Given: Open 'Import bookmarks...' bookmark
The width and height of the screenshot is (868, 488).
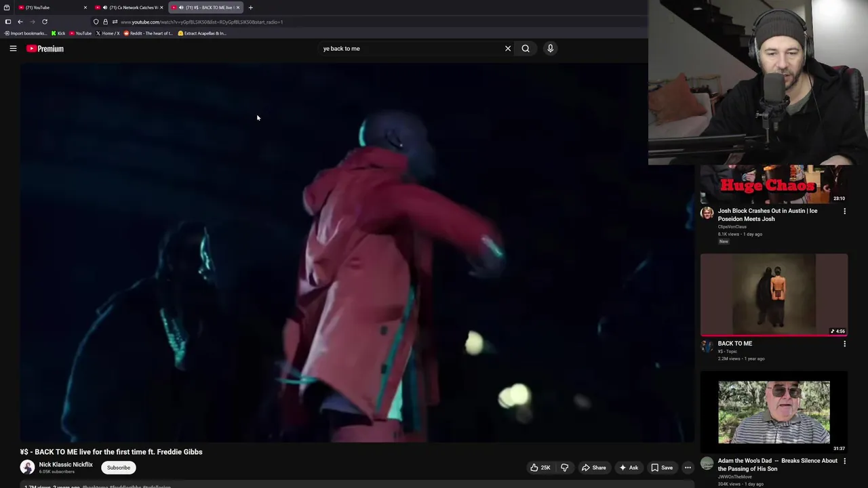Looking at the screenshot, I should coord(26,33).
